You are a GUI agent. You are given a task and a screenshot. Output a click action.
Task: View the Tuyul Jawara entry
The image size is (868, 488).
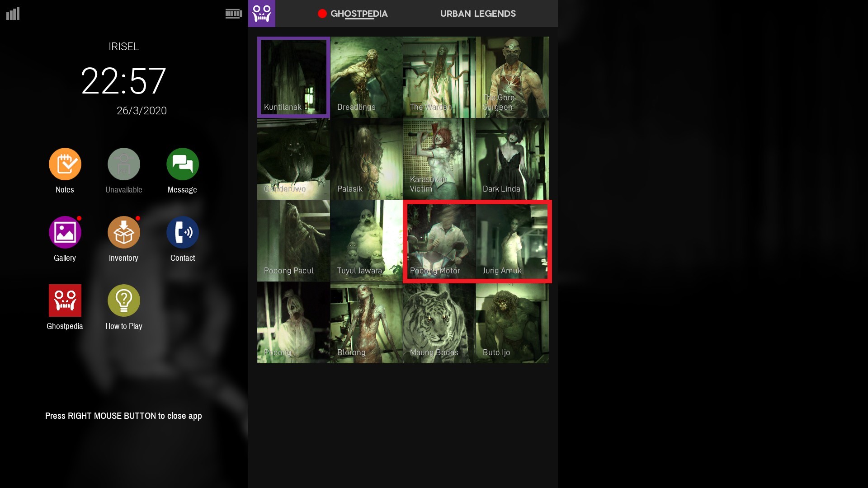(366, 241)
